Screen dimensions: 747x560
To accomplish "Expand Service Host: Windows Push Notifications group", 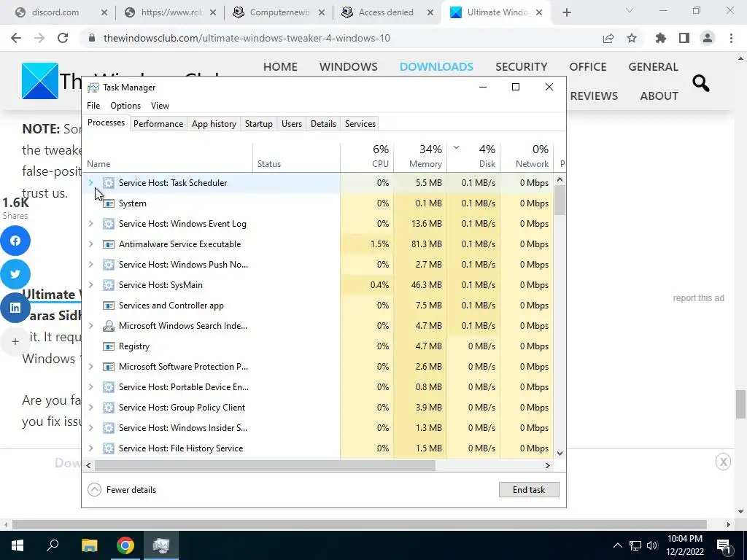I will click(91, 264).
